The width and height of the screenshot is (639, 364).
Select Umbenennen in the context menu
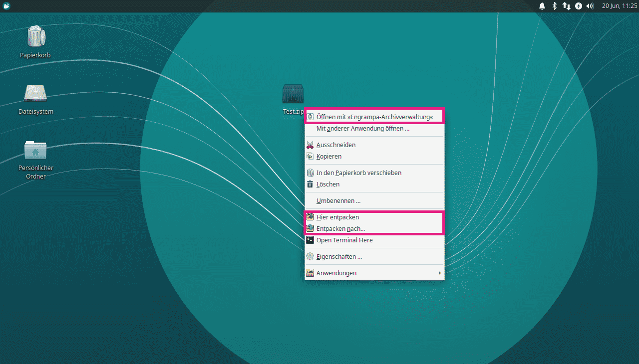click(x=374, y=200)
